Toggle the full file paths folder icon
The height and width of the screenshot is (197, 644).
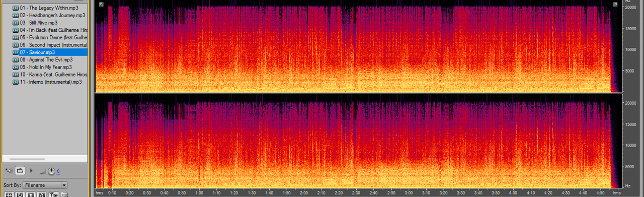(x=64, y=194)
